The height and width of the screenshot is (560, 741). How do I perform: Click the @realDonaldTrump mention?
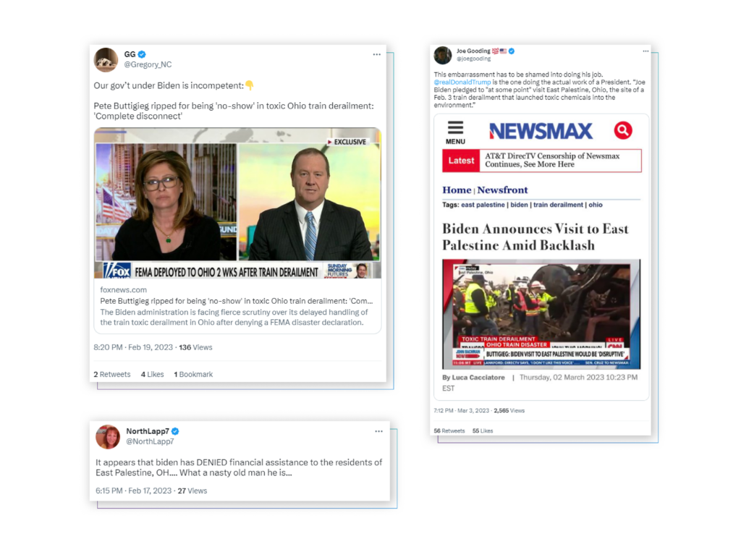pos(462,82)
